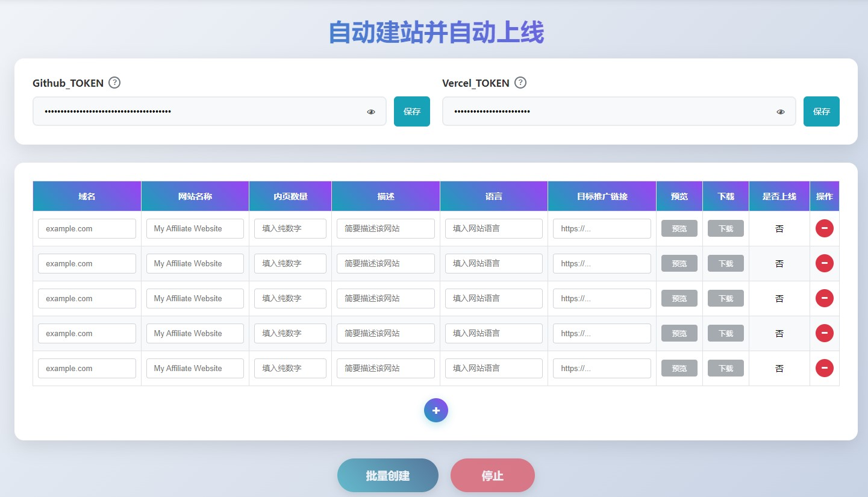Image resolution: width=868 pixels, height=497 pixels.
Task: Focus the Github_TOKEN password field
Action: 210,111
